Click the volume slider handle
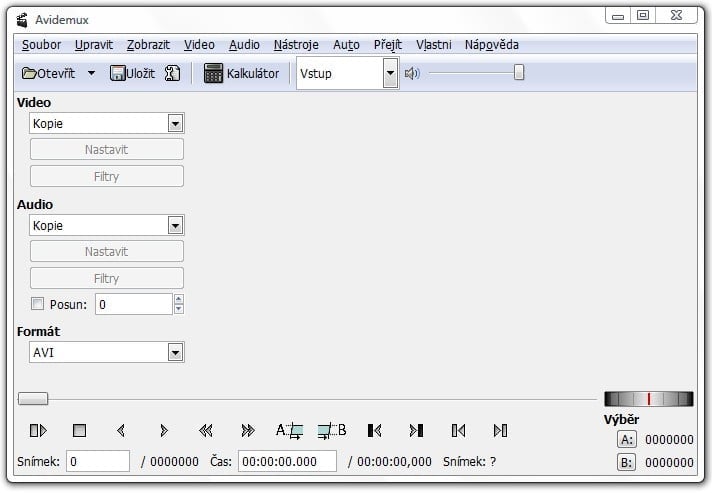 coord(519,73)
